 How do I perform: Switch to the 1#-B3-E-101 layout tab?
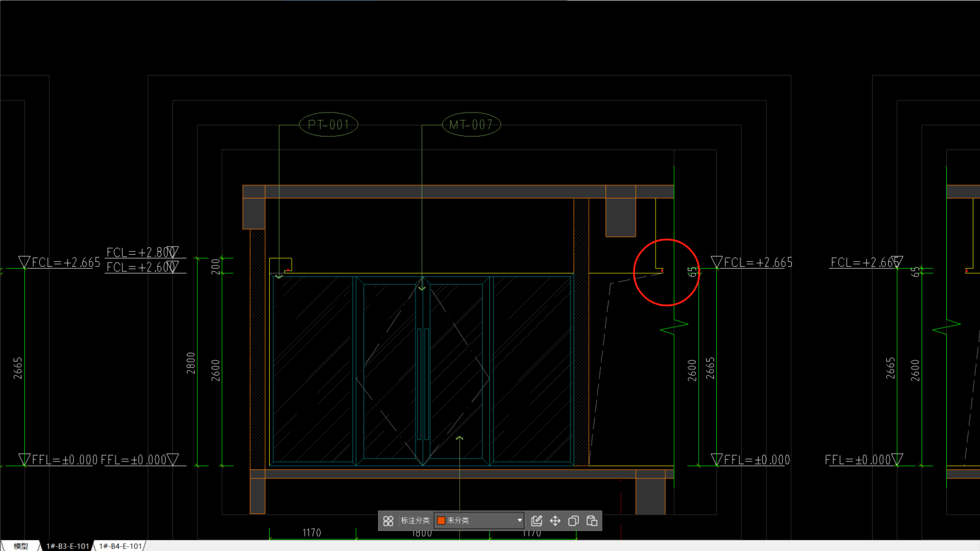(x=68, y=546)
